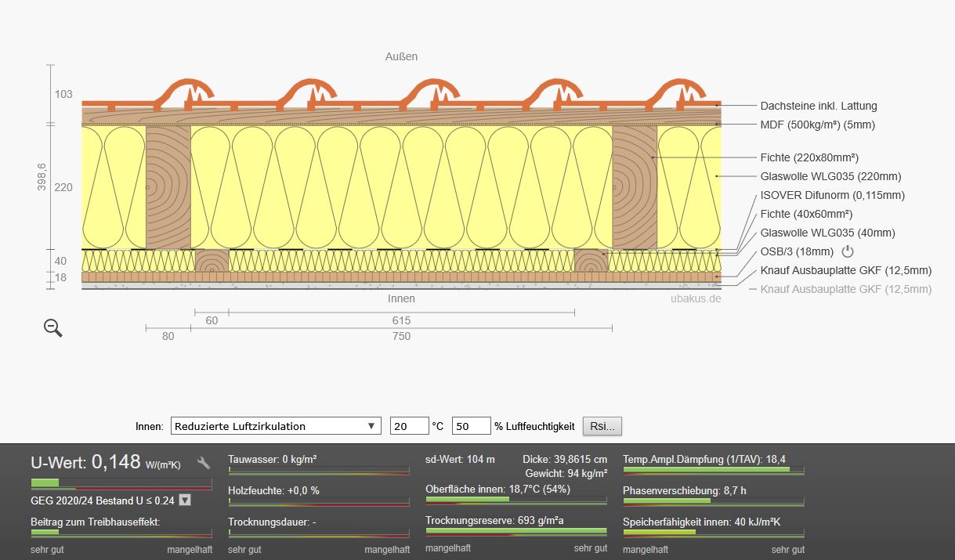The height and width of the screenshot is (560, 955).
Task: Select the OSB/3 (18mm) layer label
Action: coord(797,251)
